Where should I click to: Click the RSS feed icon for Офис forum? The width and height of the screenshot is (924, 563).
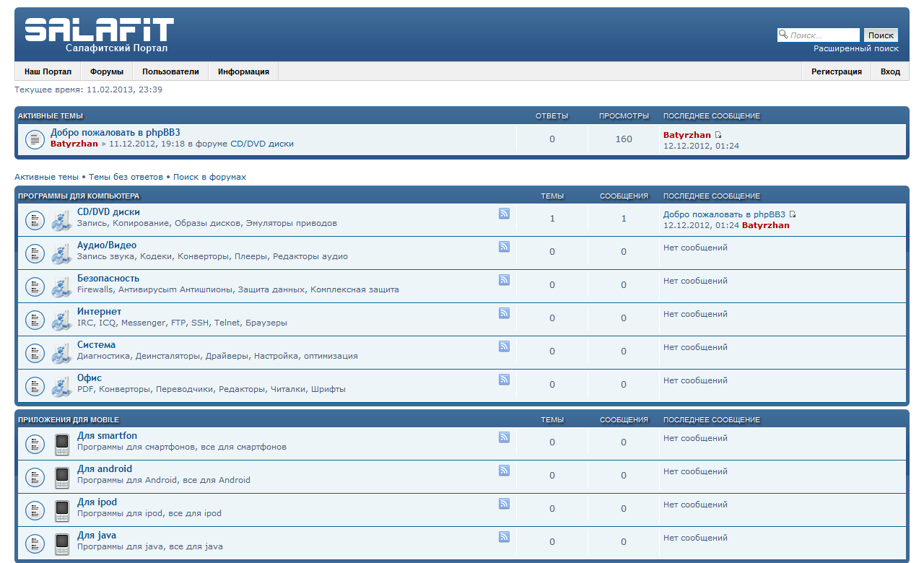pos(504,380)
